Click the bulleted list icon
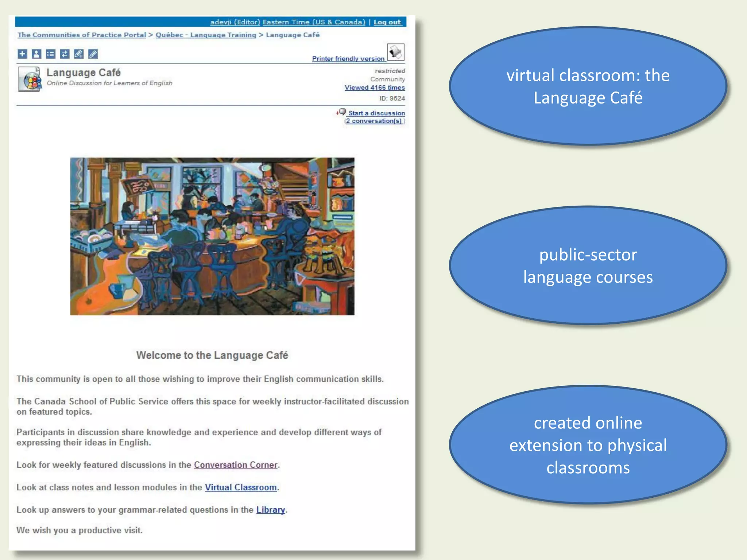Viewport: 747px width, 560px height. click(50, 54)
